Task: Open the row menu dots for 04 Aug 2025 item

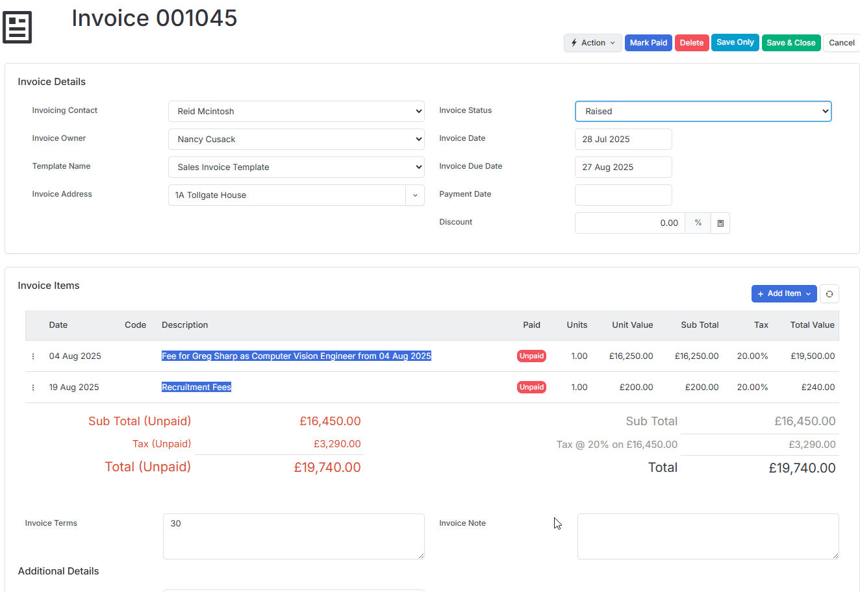Action: pos(33,356)
